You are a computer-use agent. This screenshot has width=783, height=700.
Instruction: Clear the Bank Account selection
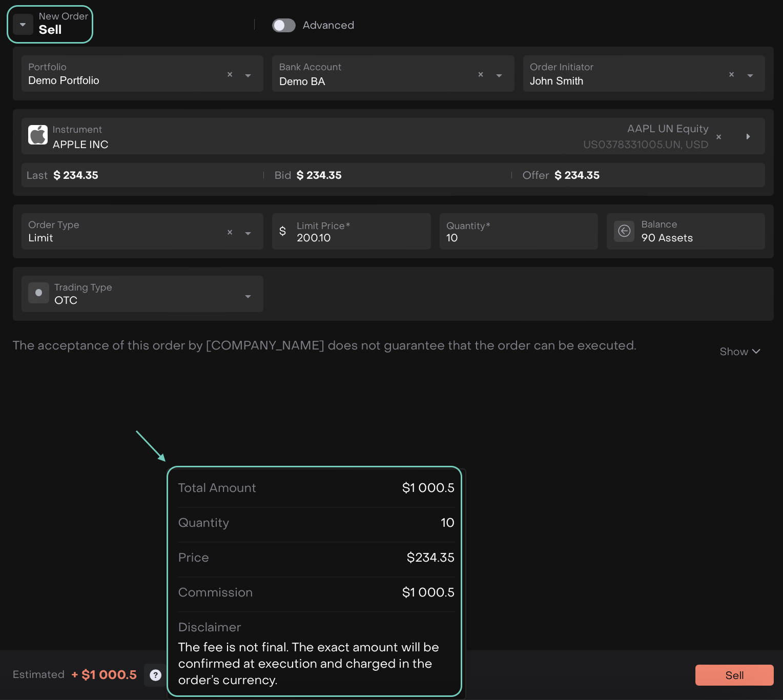[x=480, y=75]
